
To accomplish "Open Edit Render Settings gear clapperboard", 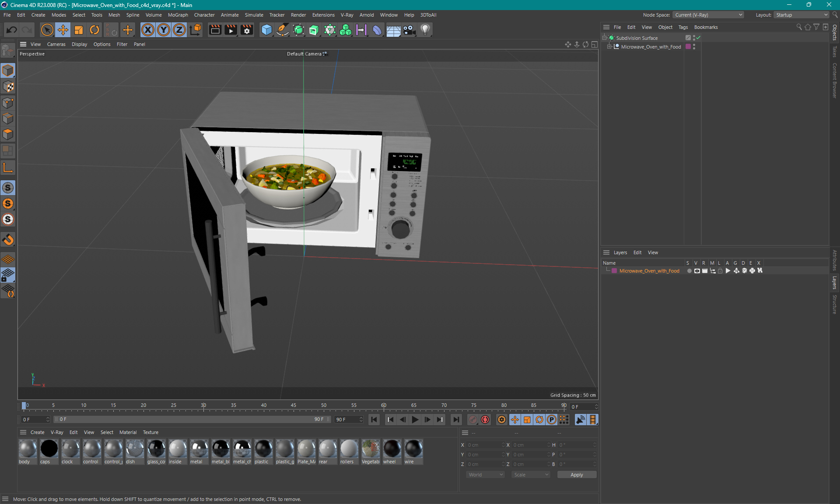I will point(247,30).
